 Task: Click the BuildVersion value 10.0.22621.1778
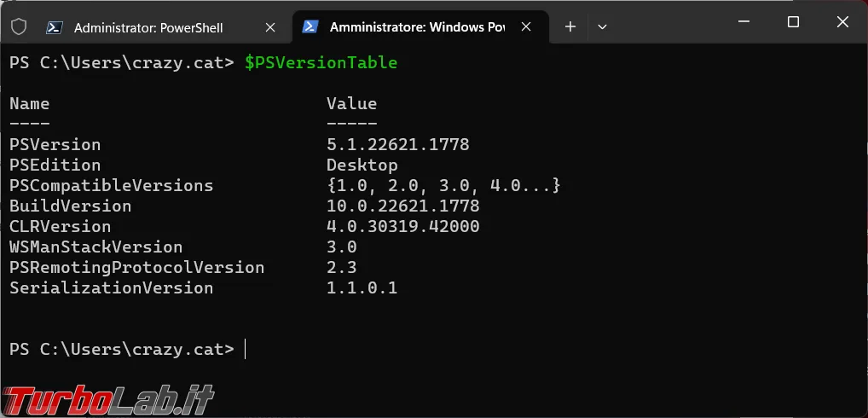coord(403,206)
